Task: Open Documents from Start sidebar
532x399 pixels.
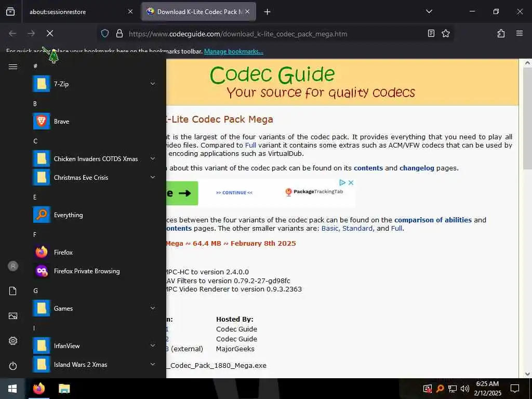Action: coord(13,291)
